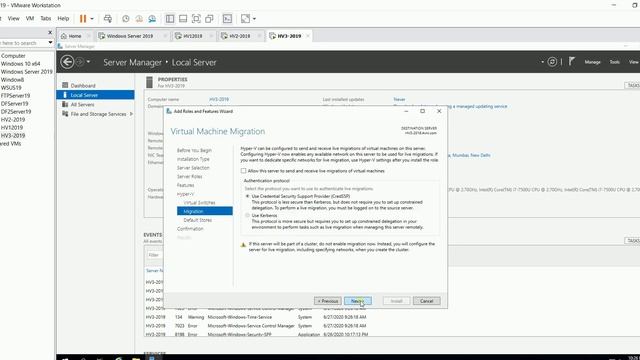
Task: Switch to the Windows Server 2019 tab
Action: click(x=130, y=36)
